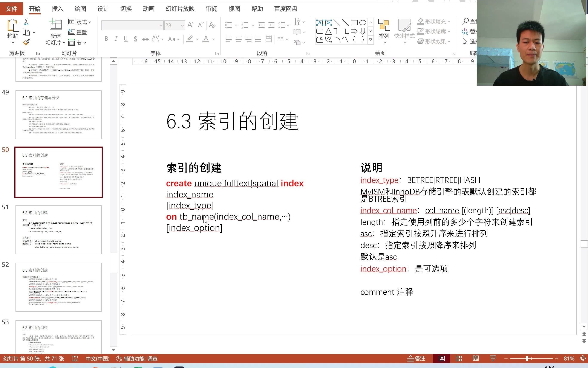Decrease font size with smaller A icon
The image size is (588, 368).
201,25
